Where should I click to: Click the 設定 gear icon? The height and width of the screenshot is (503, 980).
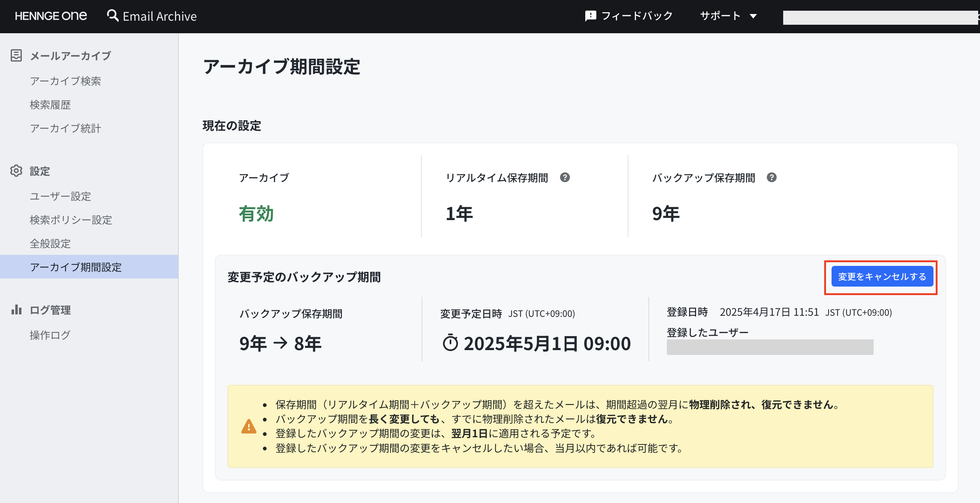click(x=16, y=171)
